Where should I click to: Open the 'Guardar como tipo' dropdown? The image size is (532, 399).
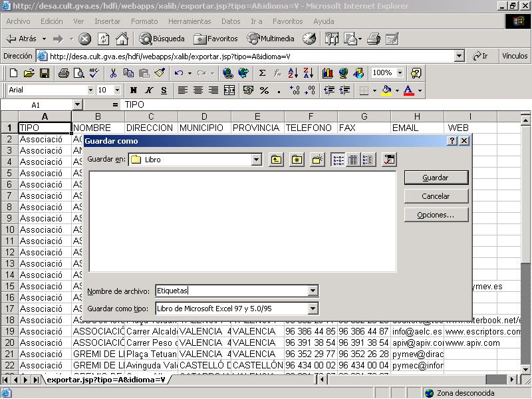[313, 309]
